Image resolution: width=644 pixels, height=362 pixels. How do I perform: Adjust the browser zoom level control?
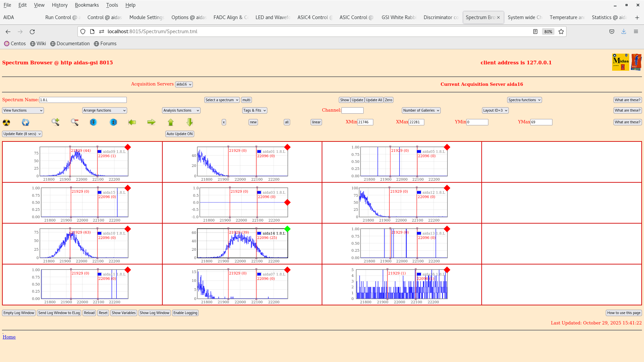point(548,32)
